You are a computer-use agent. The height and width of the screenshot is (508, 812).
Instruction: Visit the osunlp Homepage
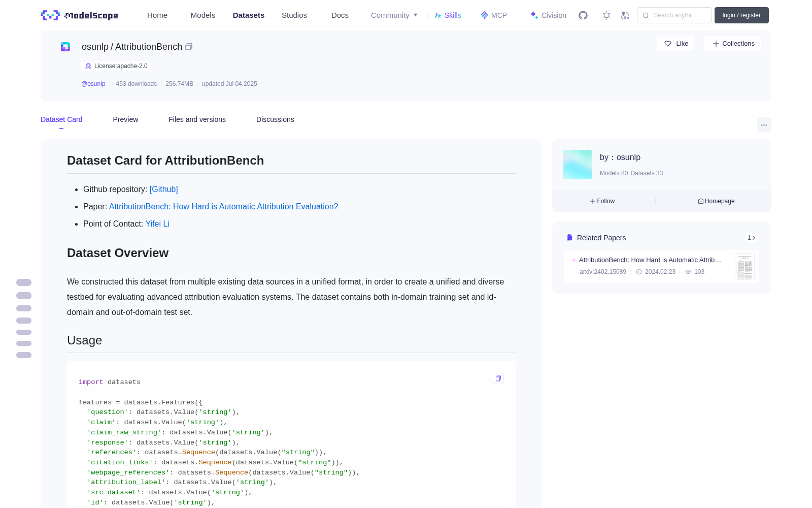(716, 201)
